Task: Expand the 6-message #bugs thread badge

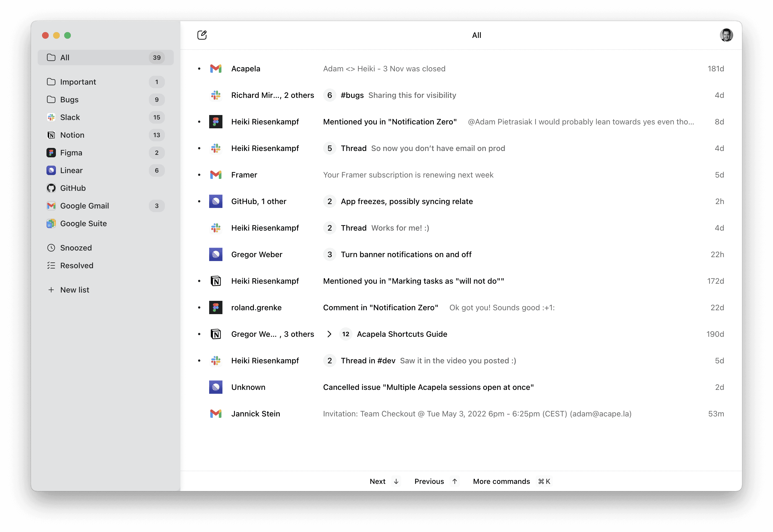Action: coord(330,95)
